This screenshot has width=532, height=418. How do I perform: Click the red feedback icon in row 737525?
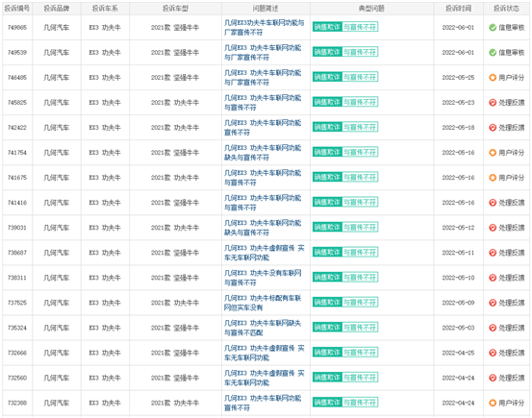493,303
